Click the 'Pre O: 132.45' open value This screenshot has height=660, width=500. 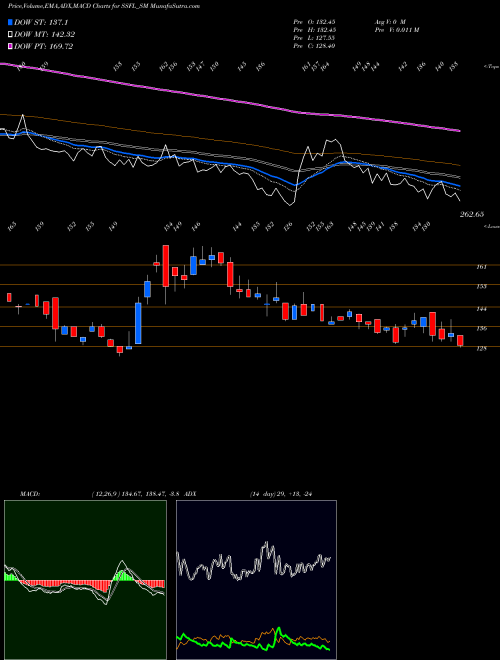click(x=314, y=22)
